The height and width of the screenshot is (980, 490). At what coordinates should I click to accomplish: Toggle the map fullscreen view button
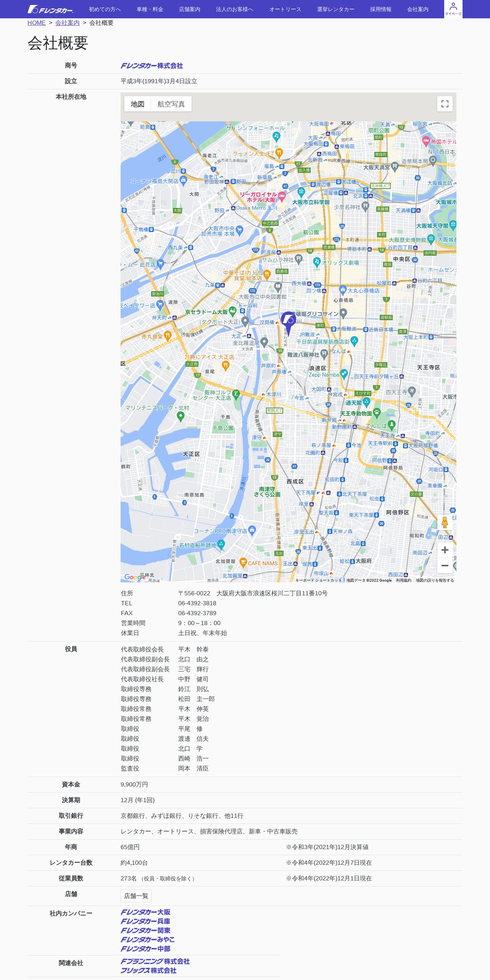click(445, 104)
